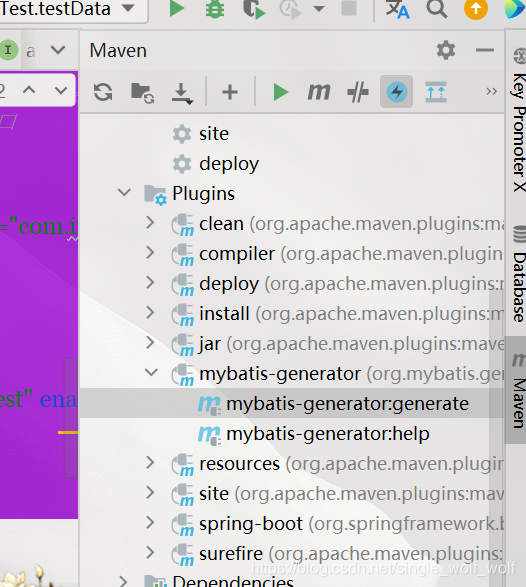Select the resources plugin row

(292, 464)
